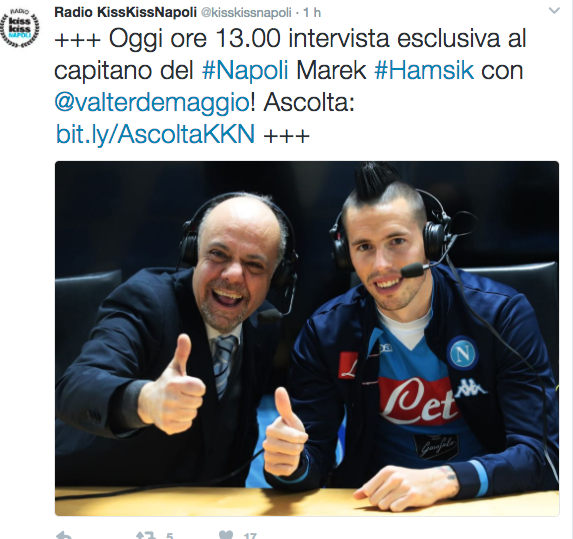The image size is (573, 539).
Task: Expand the attached interview photo
Action: tap(307, 338)
